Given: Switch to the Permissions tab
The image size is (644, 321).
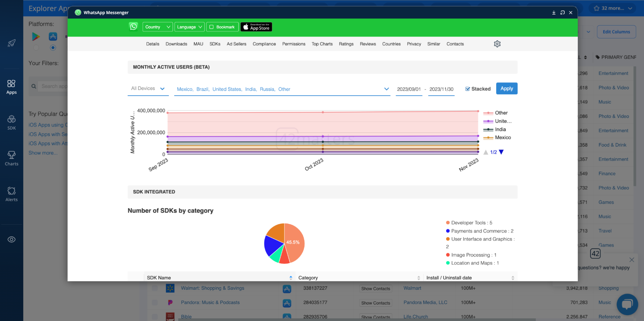Looking at the screenshot, I should (x=293, y=44).
